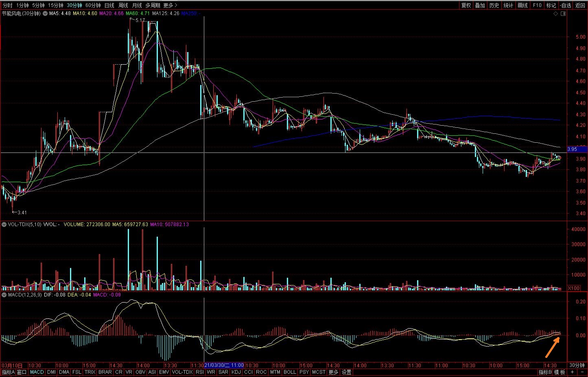588x377 pixels.
Task: Select the VR indicator tab
Action: [129, 372]
